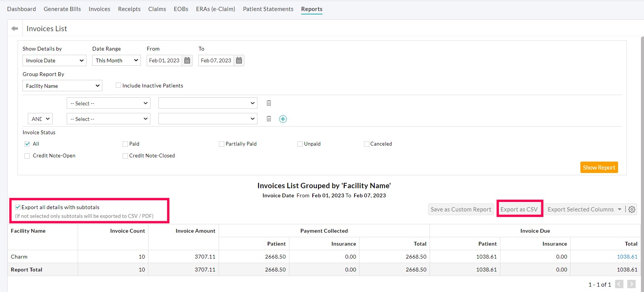Open the 1038.61 total due link

point(627,257)
